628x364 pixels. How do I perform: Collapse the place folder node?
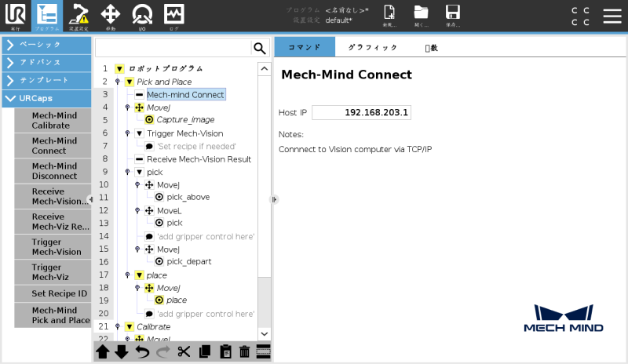click(x=139, y=275)
